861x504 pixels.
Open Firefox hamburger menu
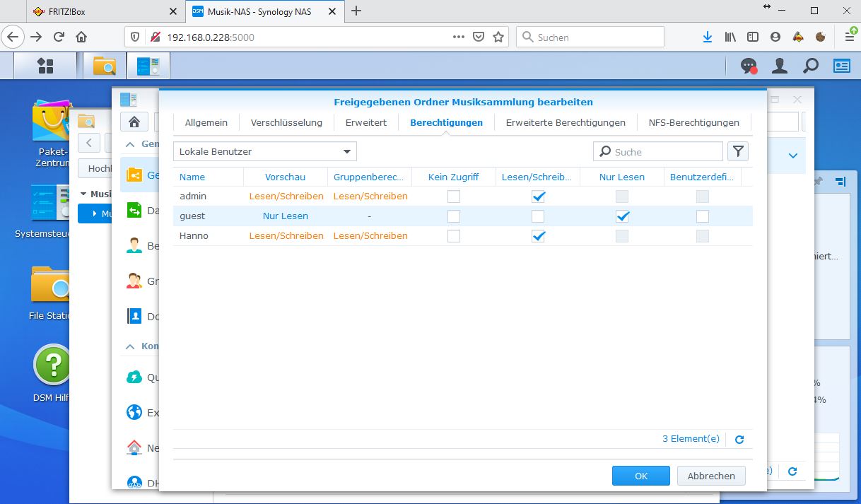[850, 37]
